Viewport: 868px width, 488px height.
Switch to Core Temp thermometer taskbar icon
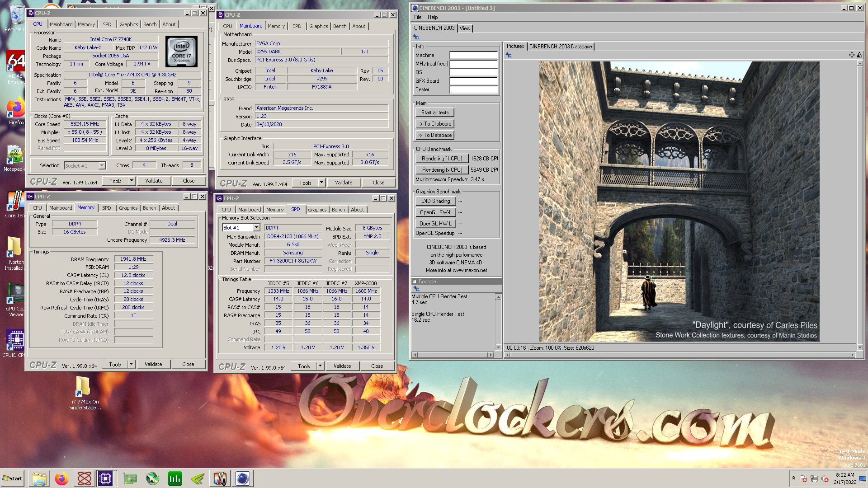220,479
